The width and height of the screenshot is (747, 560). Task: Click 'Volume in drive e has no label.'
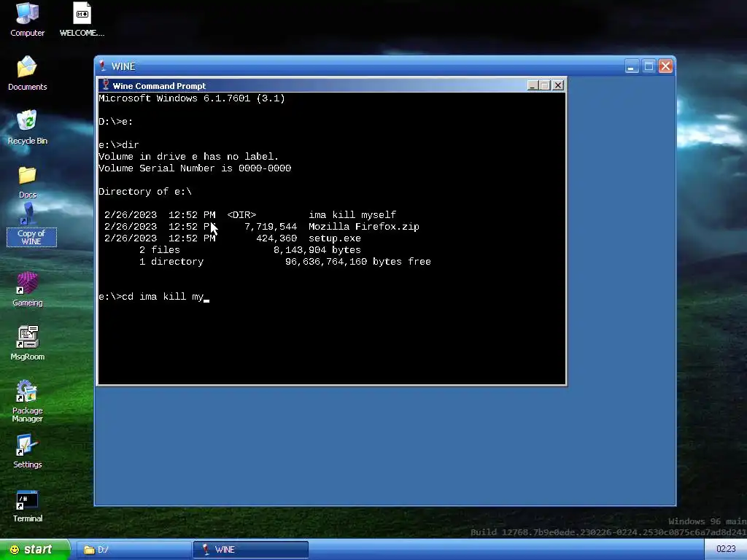[x=188, y=157]
